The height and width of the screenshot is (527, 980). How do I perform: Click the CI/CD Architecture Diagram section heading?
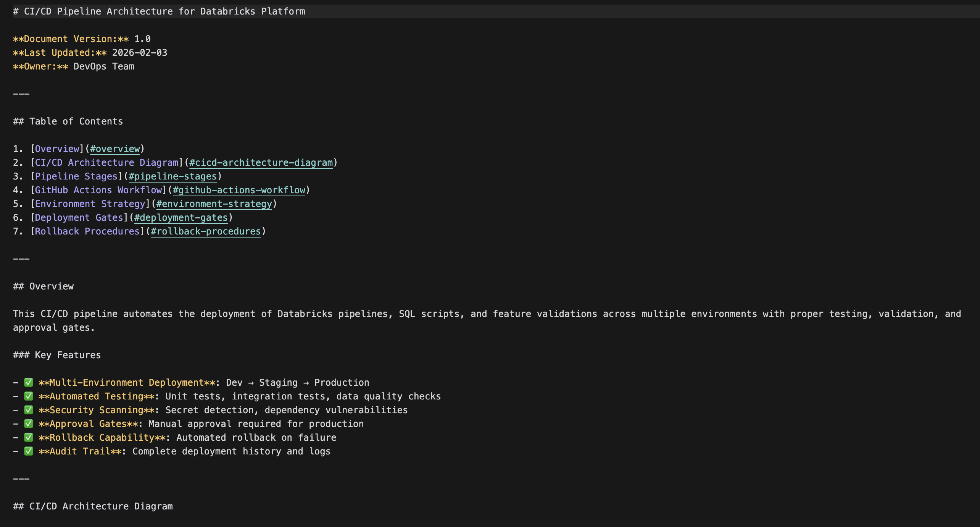[101, 506]
